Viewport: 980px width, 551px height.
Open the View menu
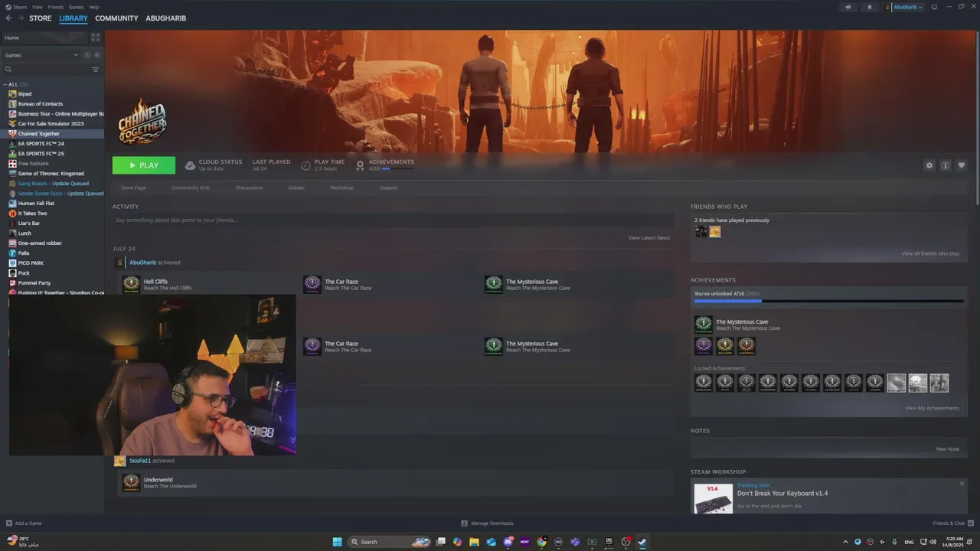[x=38, y=7]
